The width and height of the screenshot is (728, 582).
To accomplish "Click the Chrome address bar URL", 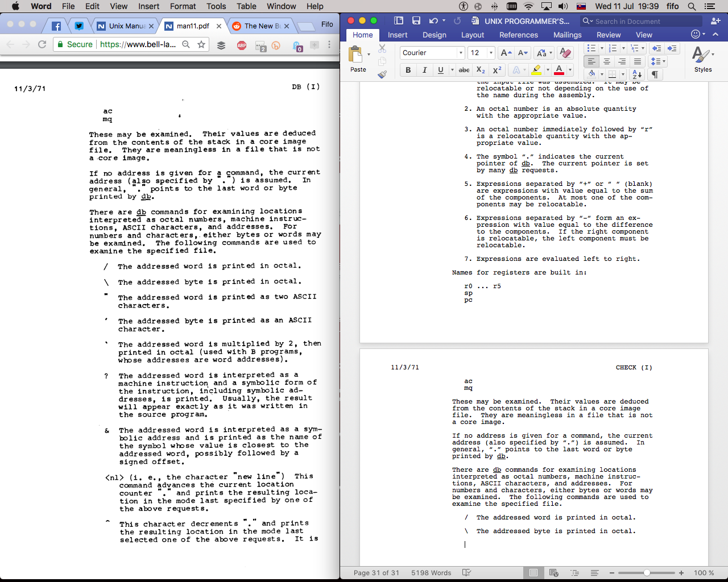I will [138, 44].
